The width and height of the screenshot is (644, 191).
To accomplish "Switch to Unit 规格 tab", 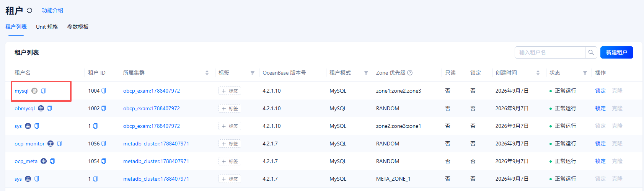I will (x=47, y=27).
